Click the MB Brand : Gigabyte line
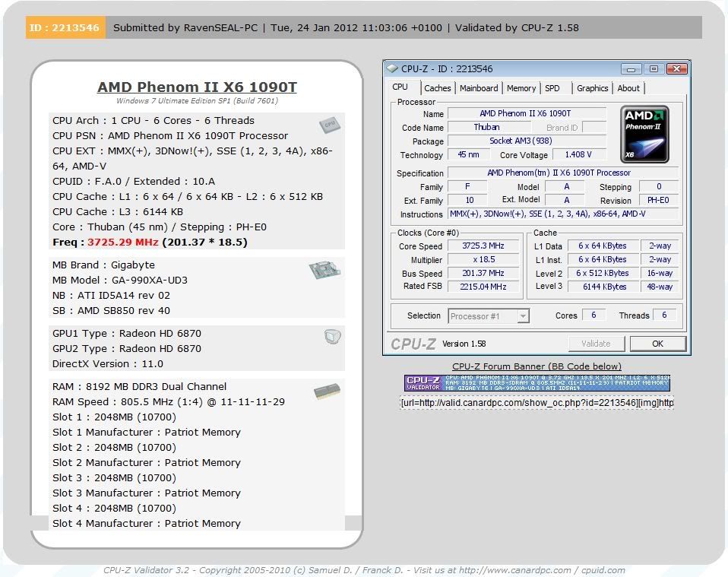728x577 pixels. (103, 265)
